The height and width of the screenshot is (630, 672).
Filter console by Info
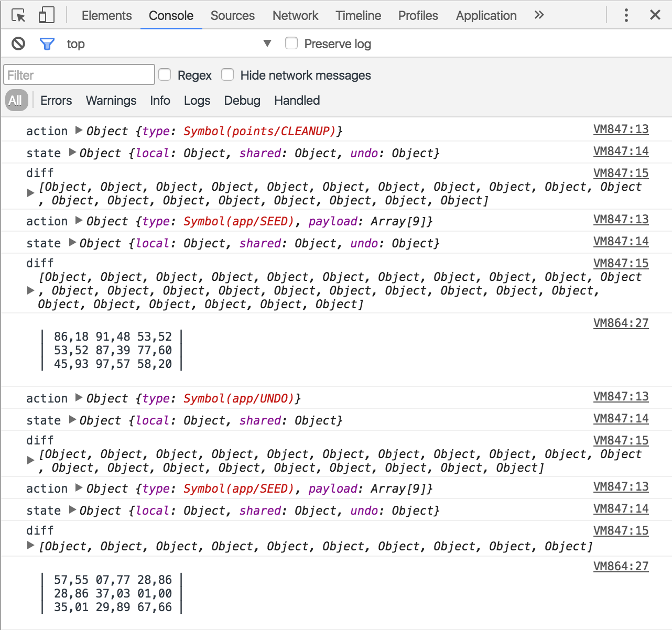[x=160, y=100]
